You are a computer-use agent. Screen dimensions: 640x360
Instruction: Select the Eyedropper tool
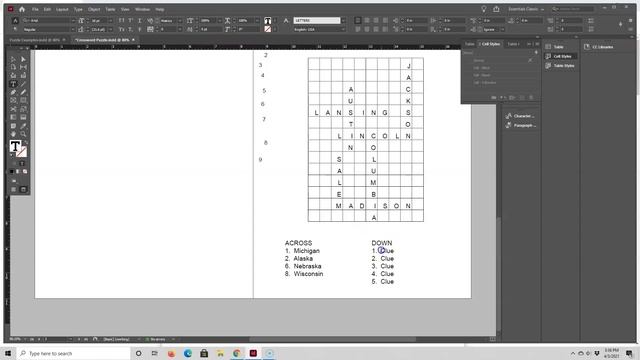coord(23,126)
